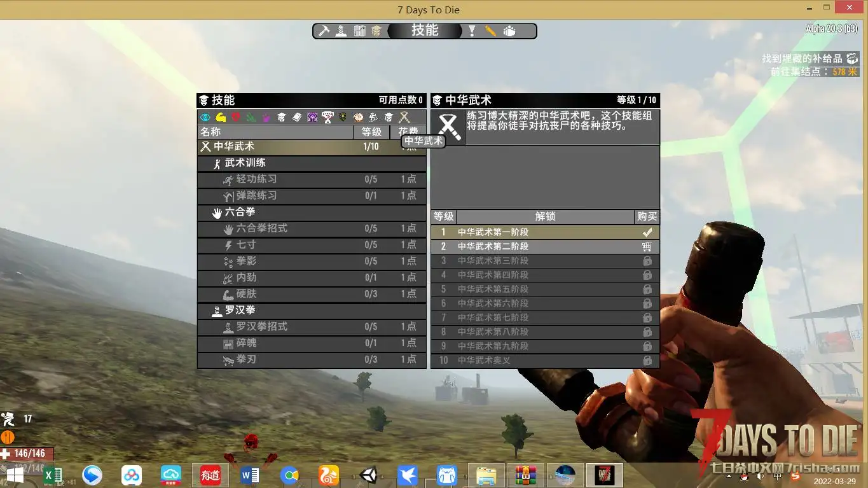Sort by the 名称 column header
This screenshot has height=488, width=868.
click(275, 132)
